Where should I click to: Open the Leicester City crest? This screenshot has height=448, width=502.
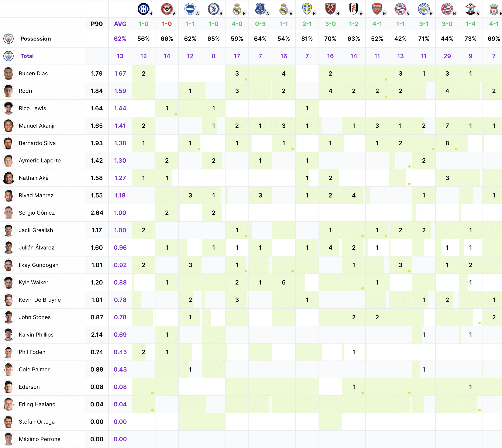424,9
